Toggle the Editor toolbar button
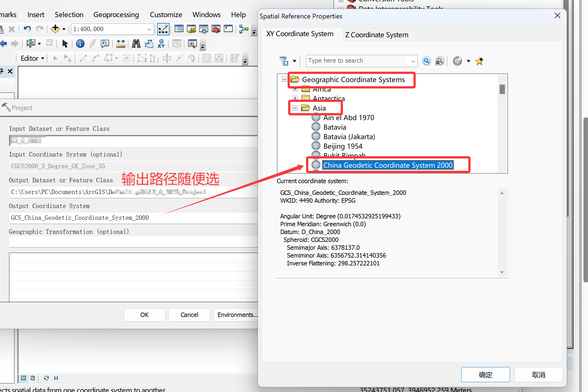 (163, 29)
